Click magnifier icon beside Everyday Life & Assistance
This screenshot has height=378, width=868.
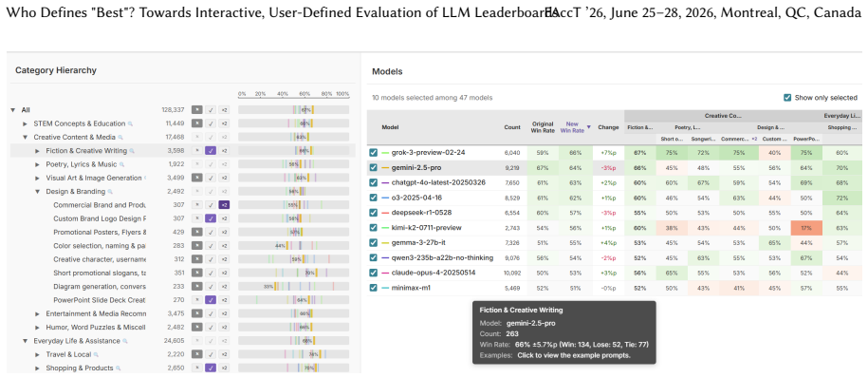tap(125, 341)
